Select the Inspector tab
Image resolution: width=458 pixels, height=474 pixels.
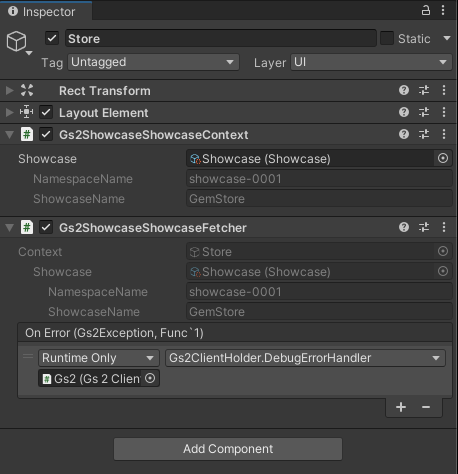[46, 11]
